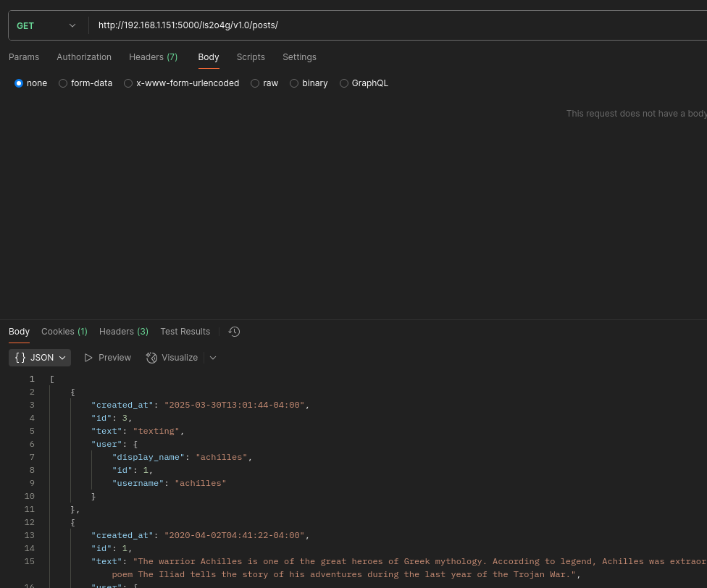The image size is (707, 588).
Task: Open the response Headers (3) tab
Action: coord(124,332)
